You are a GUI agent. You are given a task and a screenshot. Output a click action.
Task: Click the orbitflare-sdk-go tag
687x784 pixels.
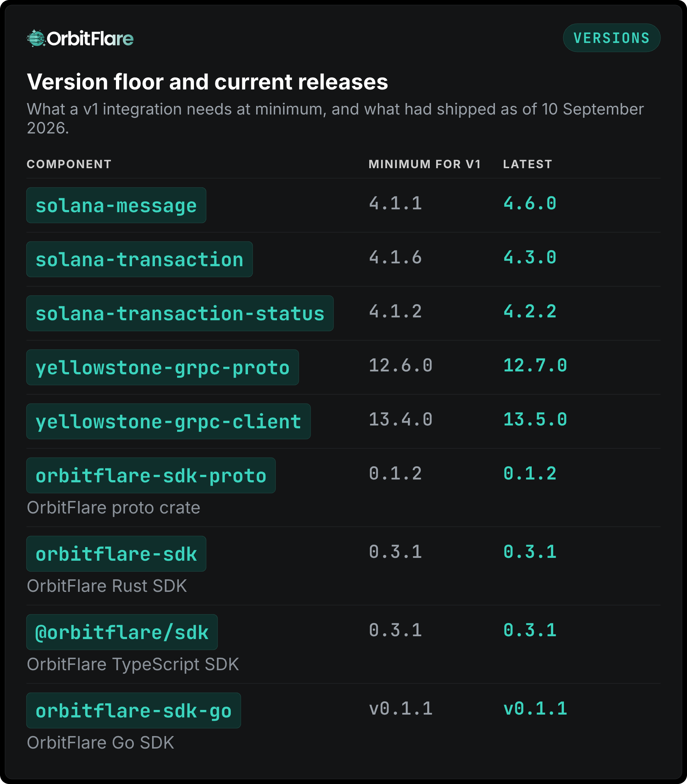[x=133, y=710]
